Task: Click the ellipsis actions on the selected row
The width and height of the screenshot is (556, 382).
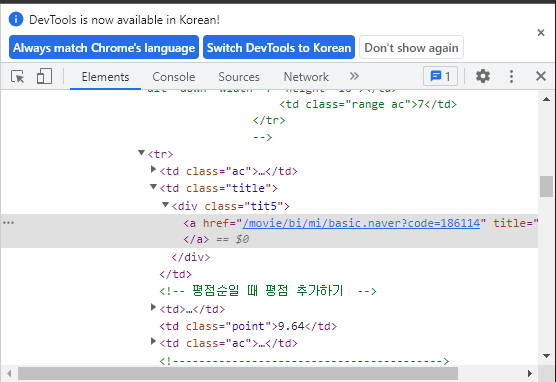Action: (x=9, y=223)
